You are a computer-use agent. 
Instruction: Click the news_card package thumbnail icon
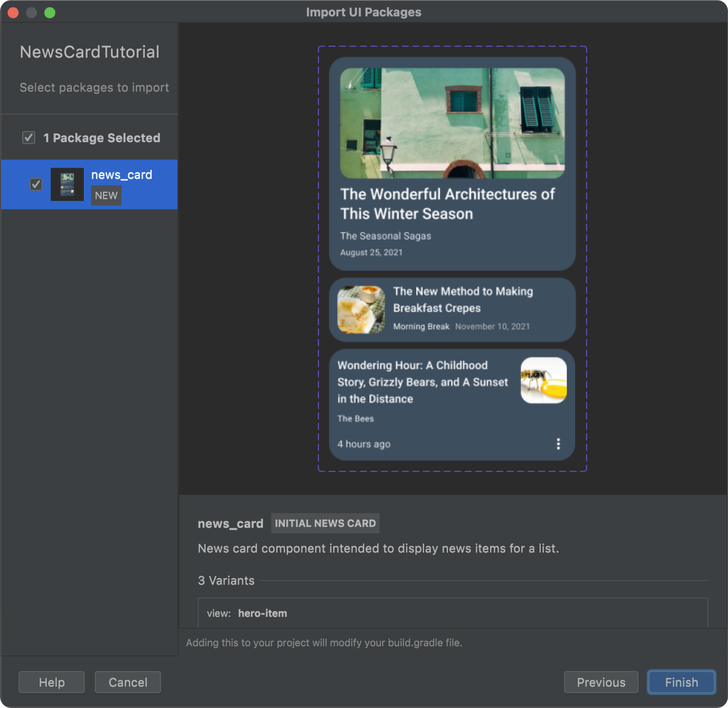click(x=67, y=184)
